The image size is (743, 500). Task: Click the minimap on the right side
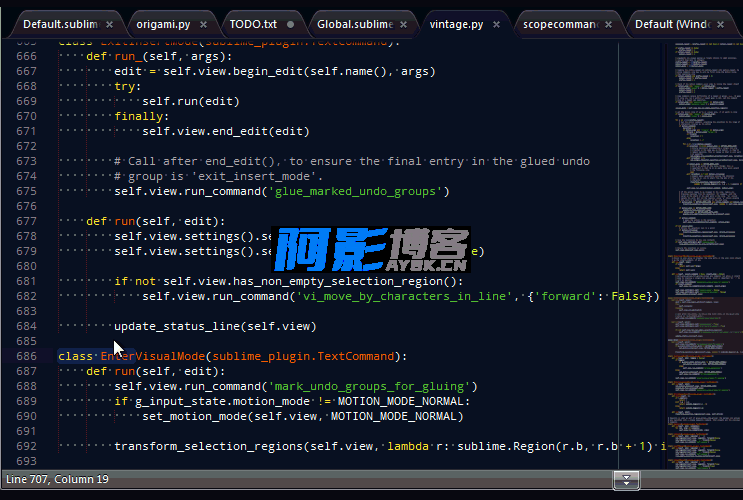(x=705, y=256)
